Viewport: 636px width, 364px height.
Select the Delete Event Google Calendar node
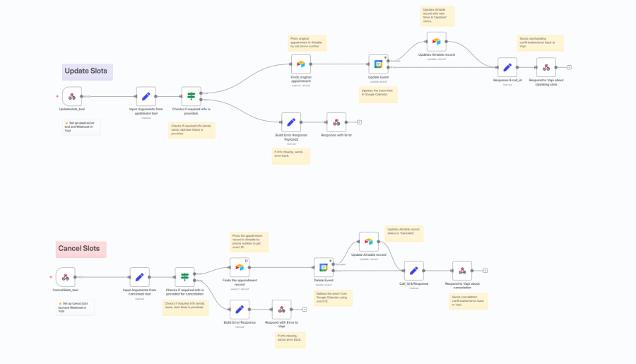(x=324, y=267)
